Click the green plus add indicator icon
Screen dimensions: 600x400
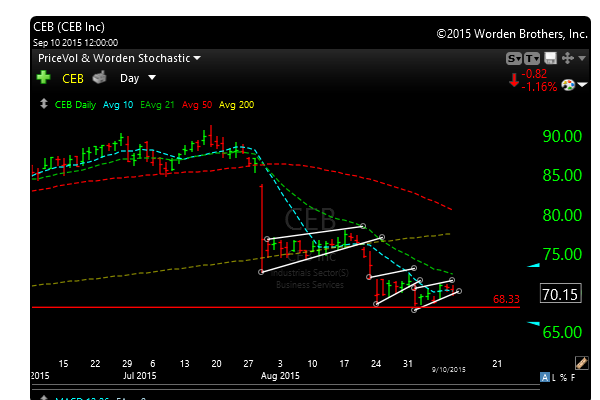(44, 77)
